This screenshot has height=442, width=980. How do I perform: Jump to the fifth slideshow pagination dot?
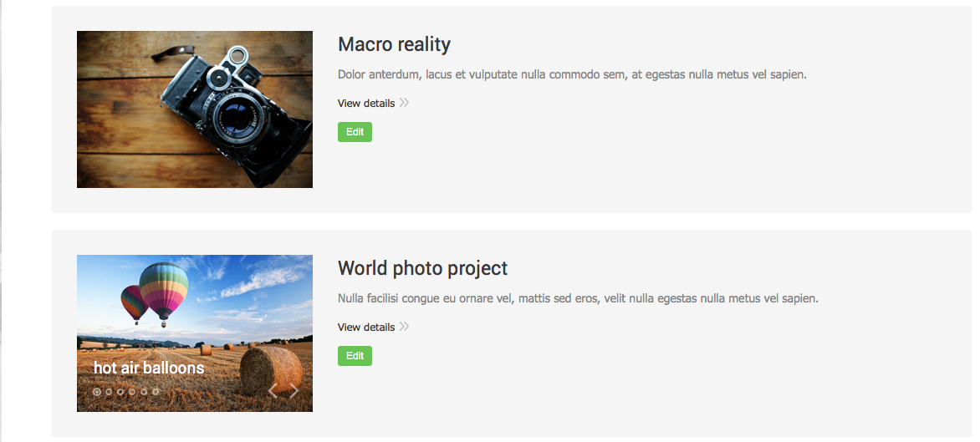[x=144, y=391]
